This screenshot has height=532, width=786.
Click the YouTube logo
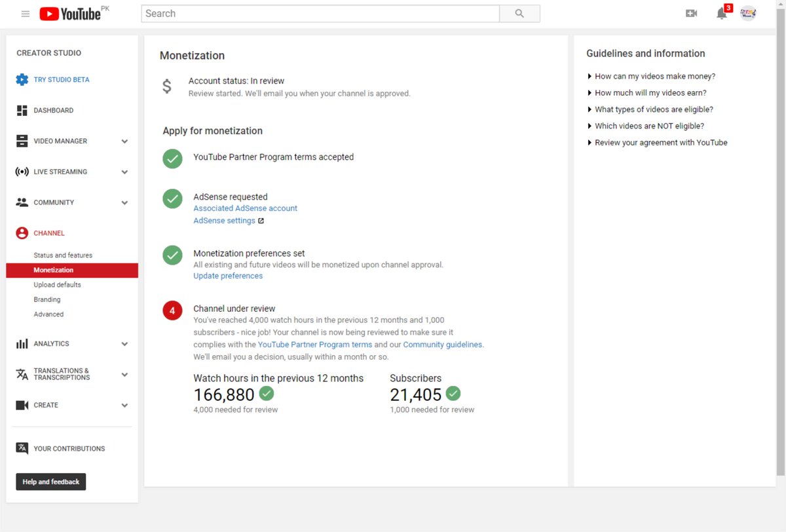[70, 14]
